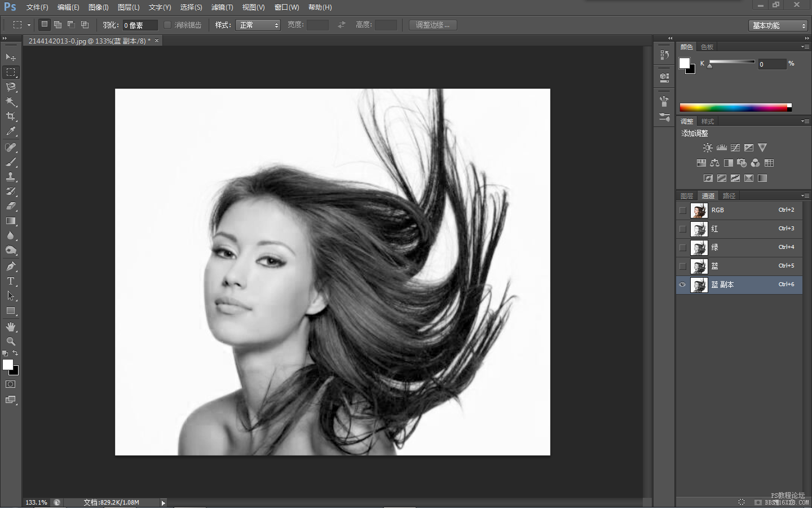Viewport: 812px width, 508px height.
Task: Select the Eyedropper tool
Action: tap(11, 131)
